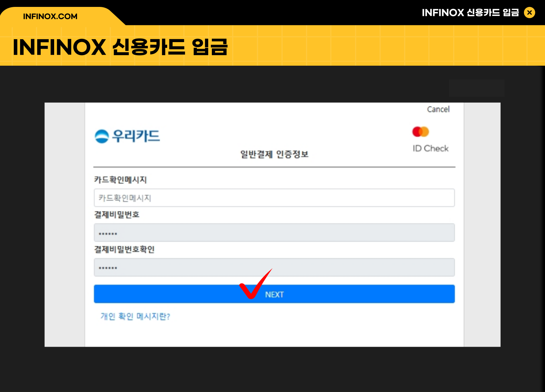Click the 카드확인메시지 field label
Screen dimensions: 545x392
(120, 180)
